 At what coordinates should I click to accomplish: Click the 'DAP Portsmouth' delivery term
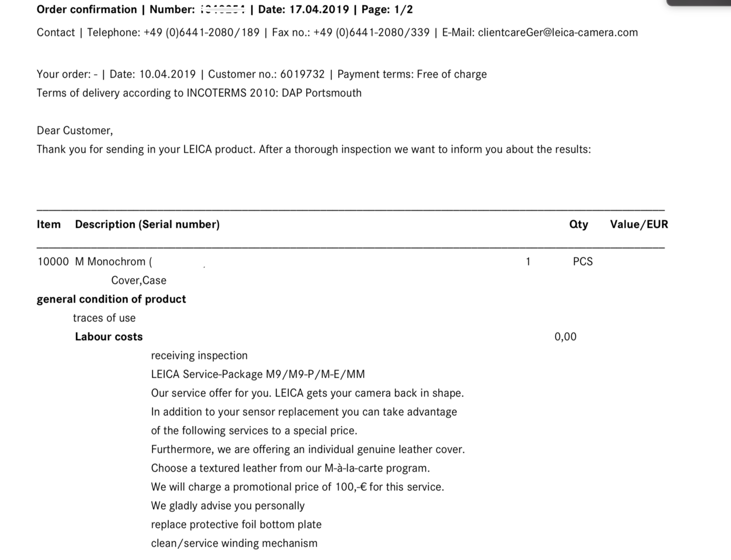pos(322,93)
